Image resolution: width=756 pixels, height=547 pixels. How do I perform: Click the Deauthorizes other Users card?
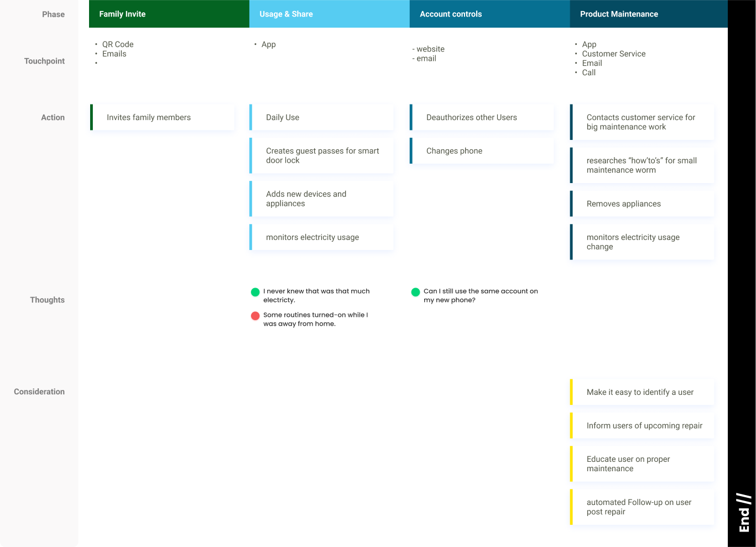(482, 117)
